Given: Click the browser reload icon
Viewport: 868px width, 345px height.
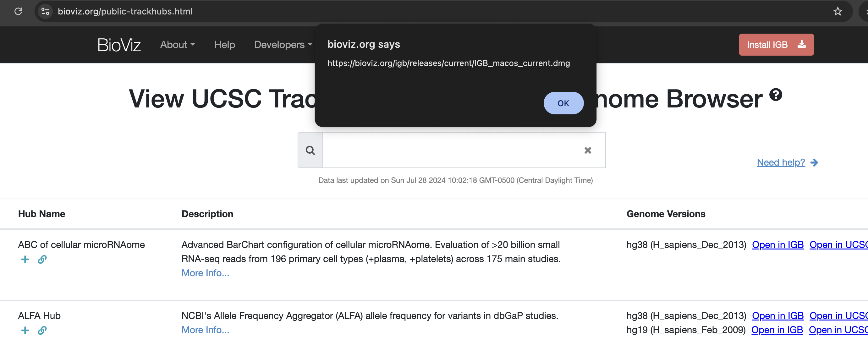Looking at the screenshot, I should pos(18,11).
